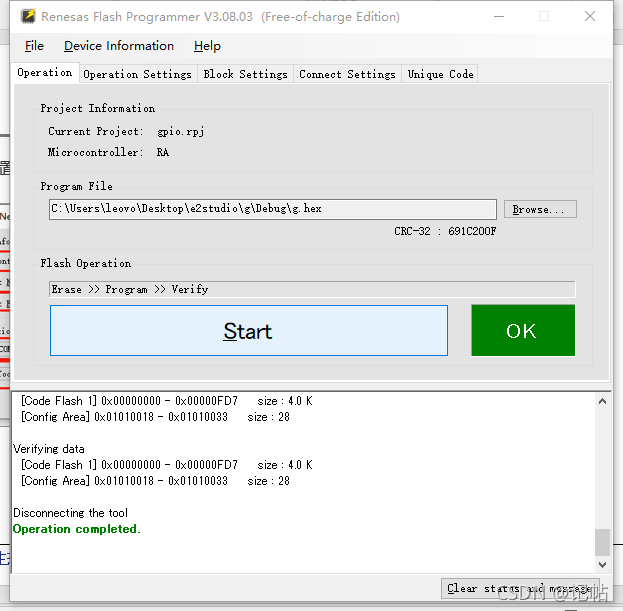Open the Device Information menu
The height and width of the screenshot is (611, 623).
coord(119,46)
